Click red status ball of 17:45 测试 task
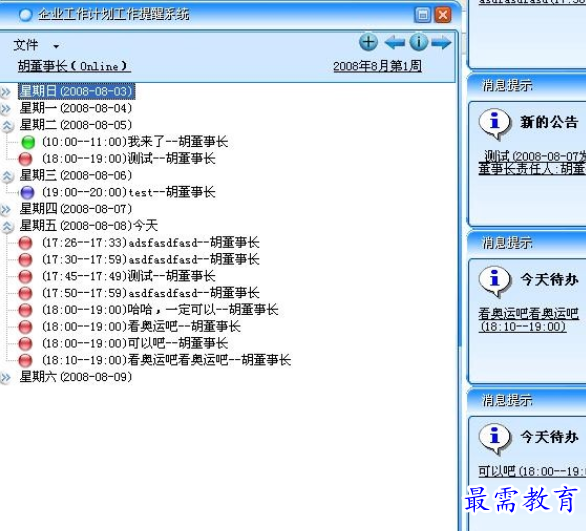Viewport: 586px width, 531px height. pos(25,277)
